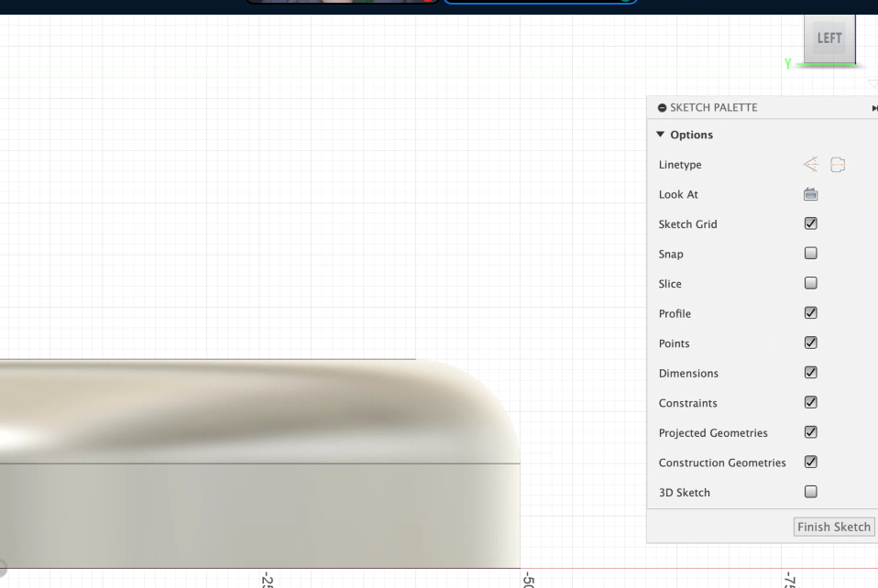Click the green Y axis label
The image size is (878, 588).
click(788, 64)
